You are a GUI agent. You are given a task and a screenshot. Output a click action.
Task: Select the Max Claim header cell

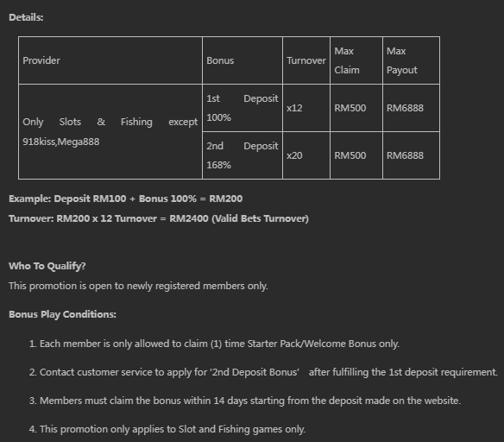coord(356,60)
